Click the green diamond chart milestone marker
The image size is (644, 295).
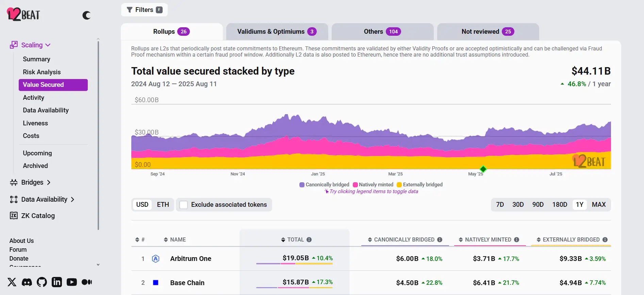pos(483,169)
